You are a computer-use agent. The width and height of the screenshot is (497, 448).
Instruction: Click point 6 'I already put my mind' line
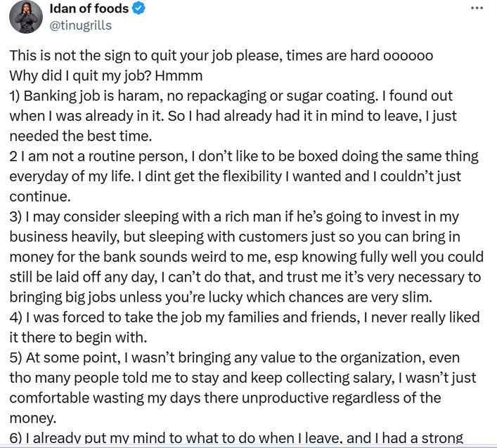[x=236, y=438]
